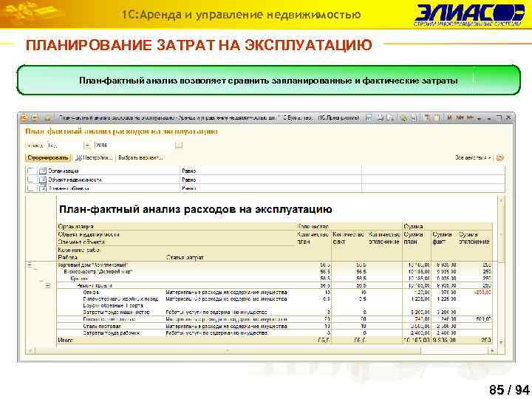The height and width of the screenshot is (399, 532).
Task: Click the M+ memory add button
Action: point(460,117)
